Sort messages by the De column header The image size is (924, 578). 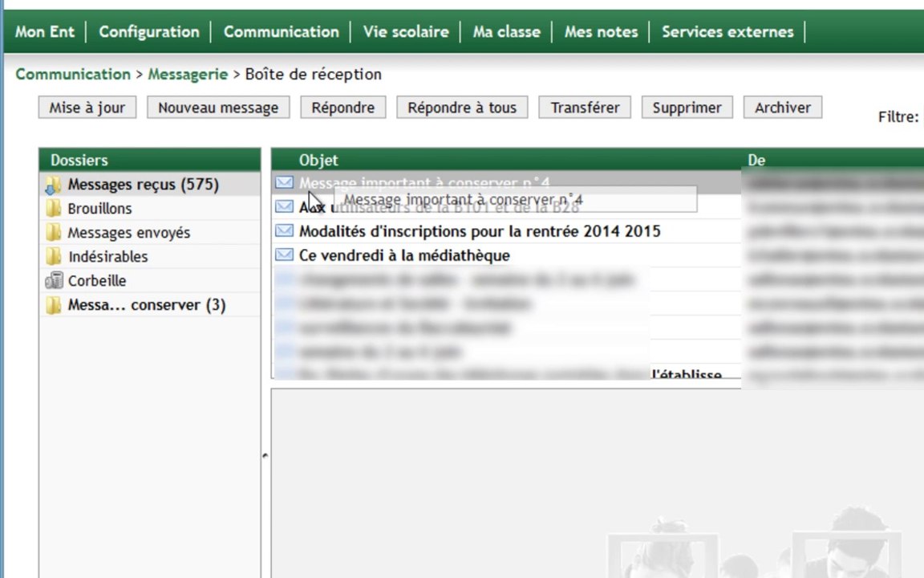pyautogui.click(x=756, y=161)
